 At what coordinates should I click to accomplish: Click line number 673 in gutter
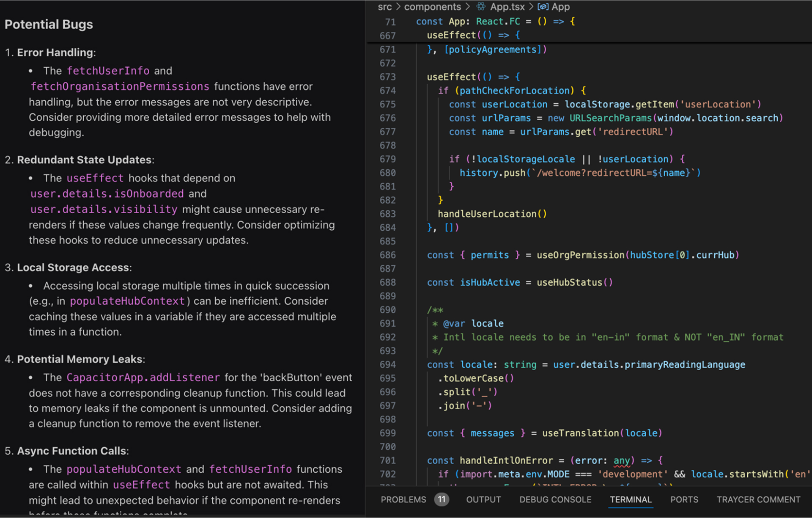pyautogui.click(x=387, y=77)
